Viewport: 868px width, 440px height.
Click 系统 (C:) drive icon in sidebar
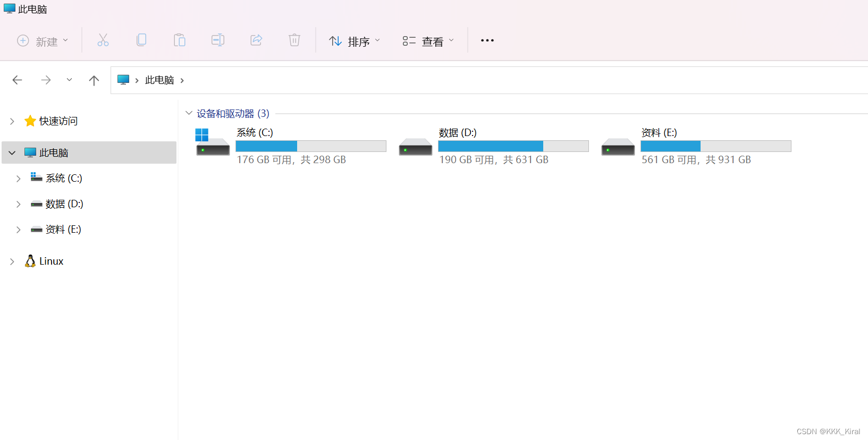coord(36,177)
